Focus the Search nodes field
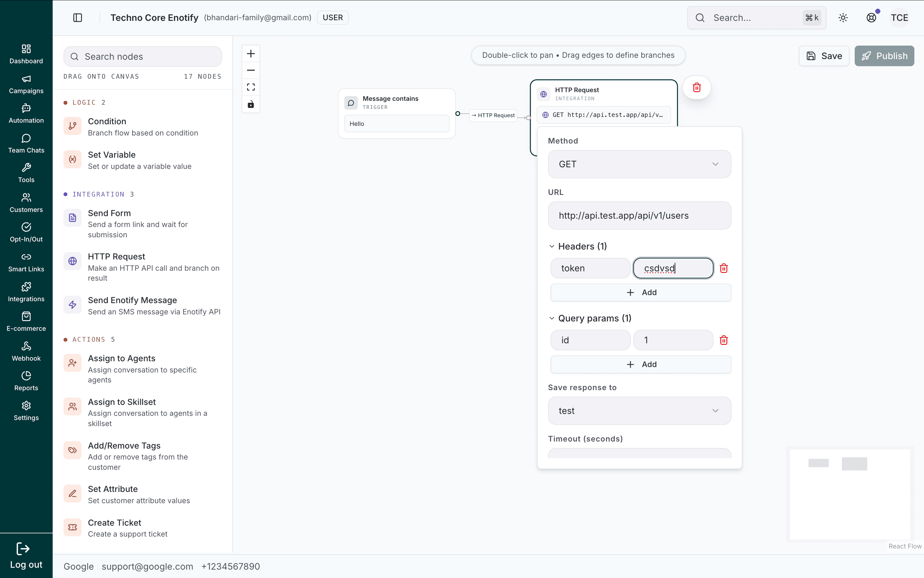Viewport: 924px width, 578px height. click(142, 57)
